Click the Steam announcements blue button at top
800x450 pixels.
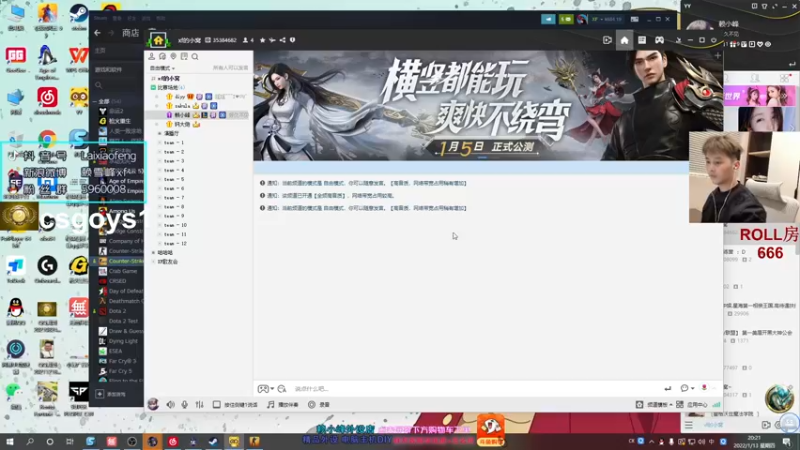[x=548, y=19]
